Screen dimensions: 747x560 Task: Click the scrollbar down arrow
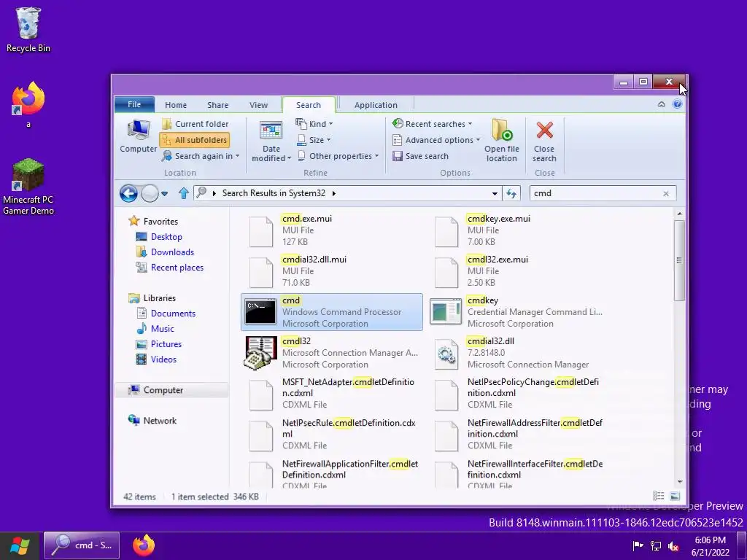click(x=679, y=482)
